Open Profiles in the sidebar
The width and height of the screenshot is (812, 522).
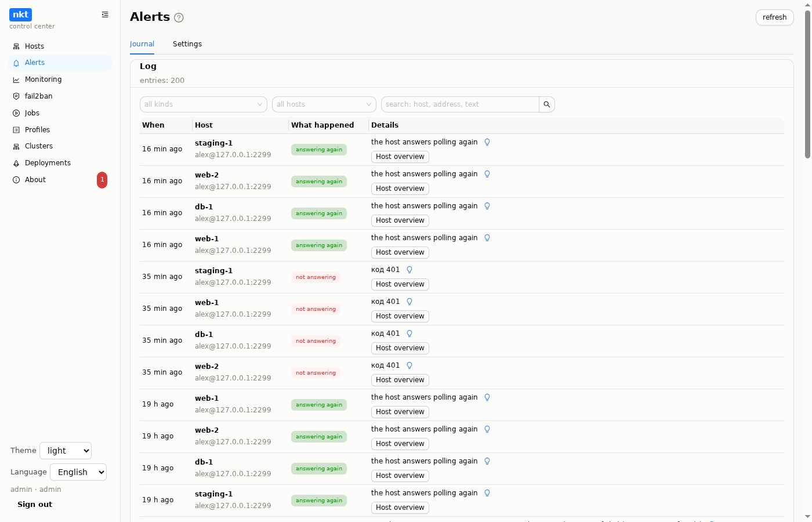tap(60, 130)
